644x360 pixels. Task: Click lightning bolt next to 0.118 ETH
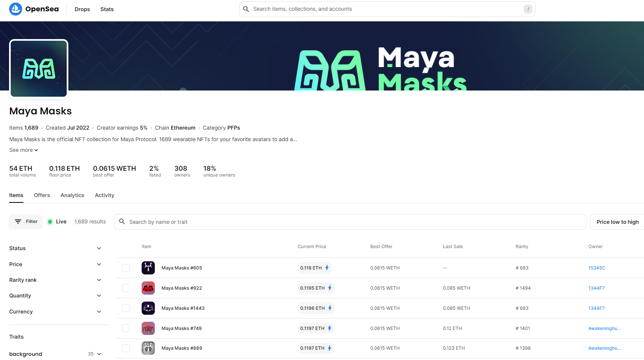click(x=327, y=268)
